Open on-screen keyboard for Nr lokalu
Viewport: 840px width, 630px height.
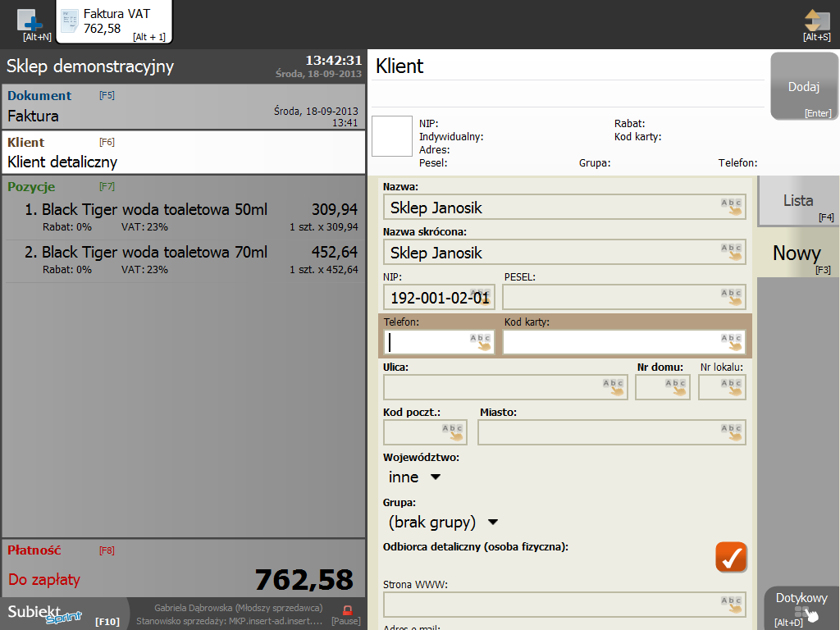(732, 387)
